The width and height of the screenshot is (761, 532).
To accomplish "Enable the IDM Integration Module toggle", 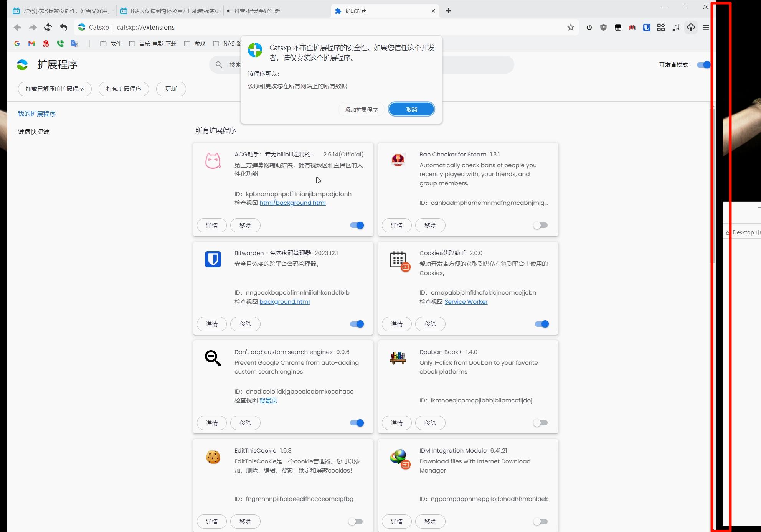I will (540, 522).
